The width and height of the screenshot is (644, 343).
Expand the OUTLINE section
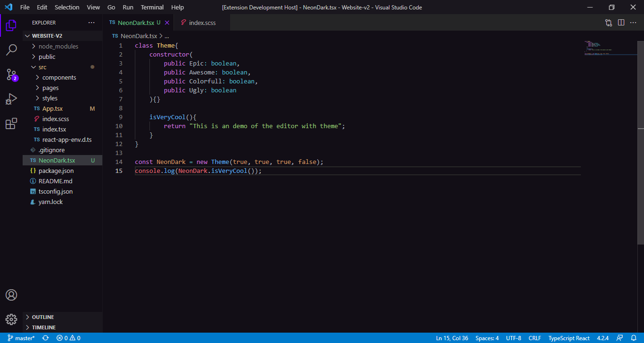pos(42,317)
